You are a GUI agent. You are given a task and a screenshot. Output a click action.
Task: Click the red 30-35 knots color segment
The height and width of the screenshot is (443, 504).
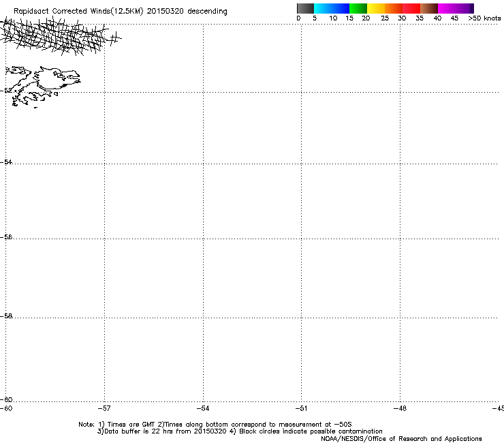click(411, 8)
